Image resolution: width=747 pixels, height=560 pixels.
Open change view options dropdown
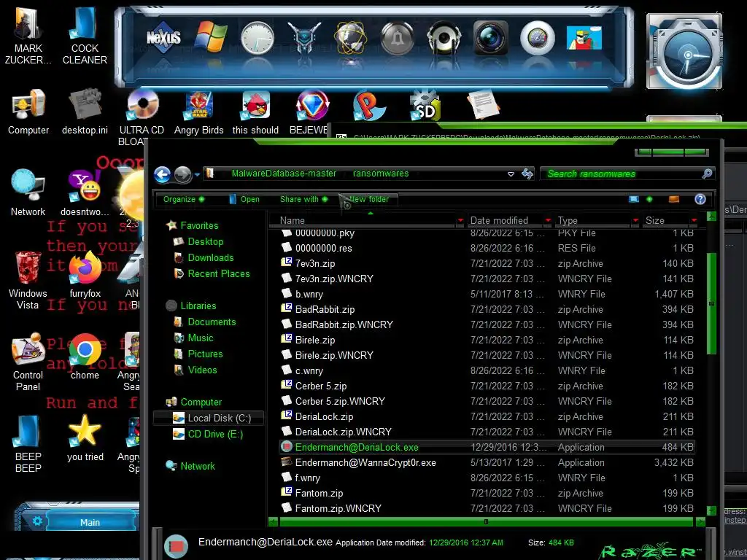pyautogui.click(x=649, y=199)
